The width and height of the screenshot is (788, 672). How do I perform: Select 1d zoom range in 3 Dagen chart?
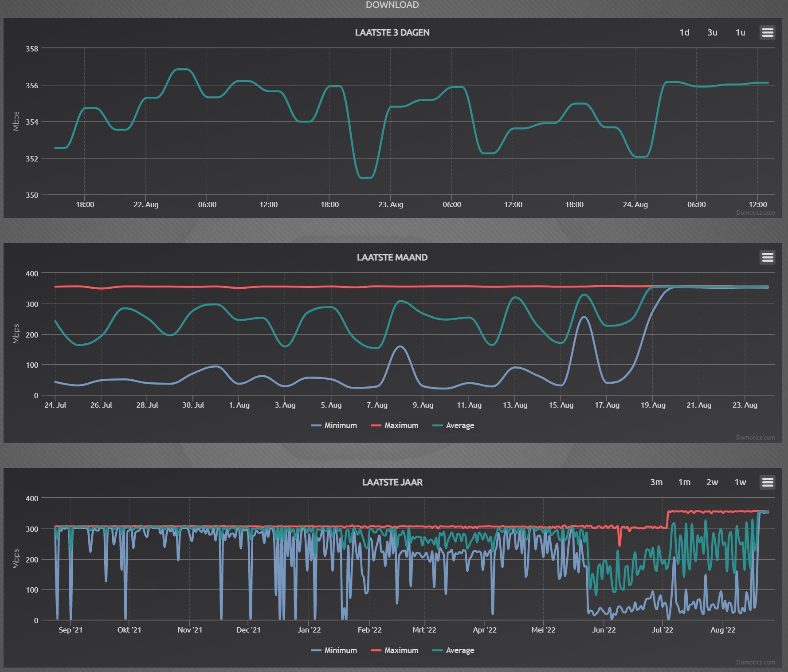click(684, 32)
